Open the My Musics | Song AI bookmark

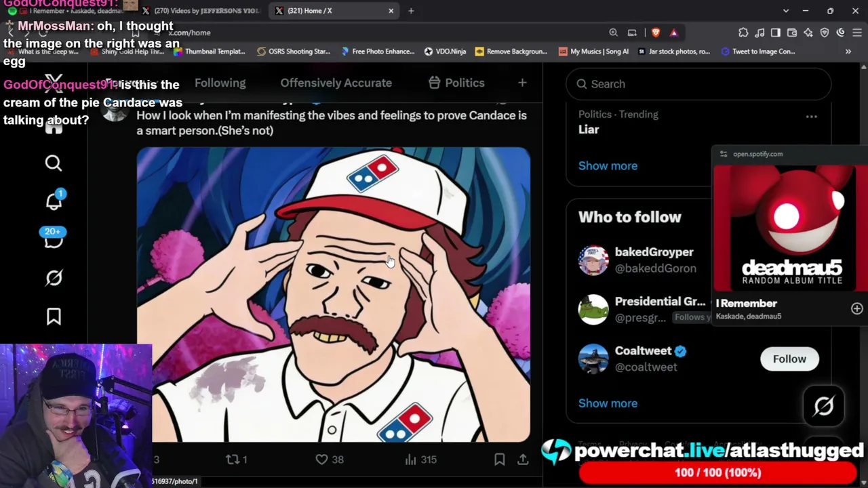tap(593, 52)
